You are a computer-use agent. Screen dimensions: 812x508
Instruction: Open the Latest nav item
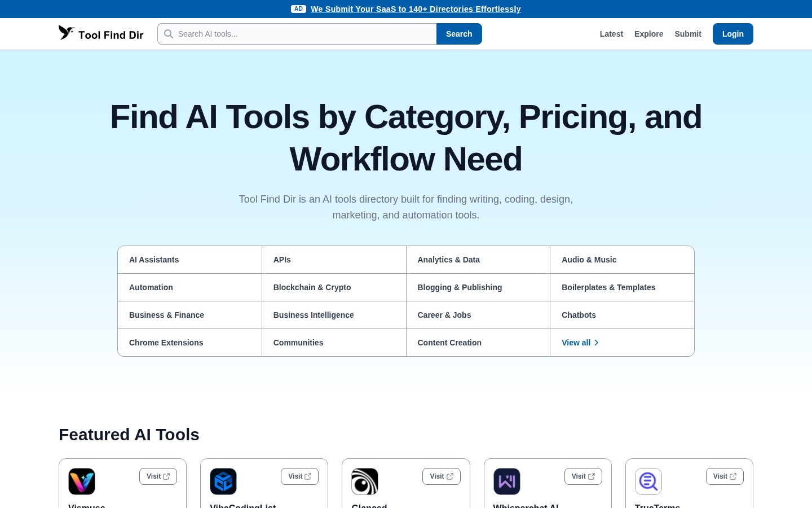611,34
